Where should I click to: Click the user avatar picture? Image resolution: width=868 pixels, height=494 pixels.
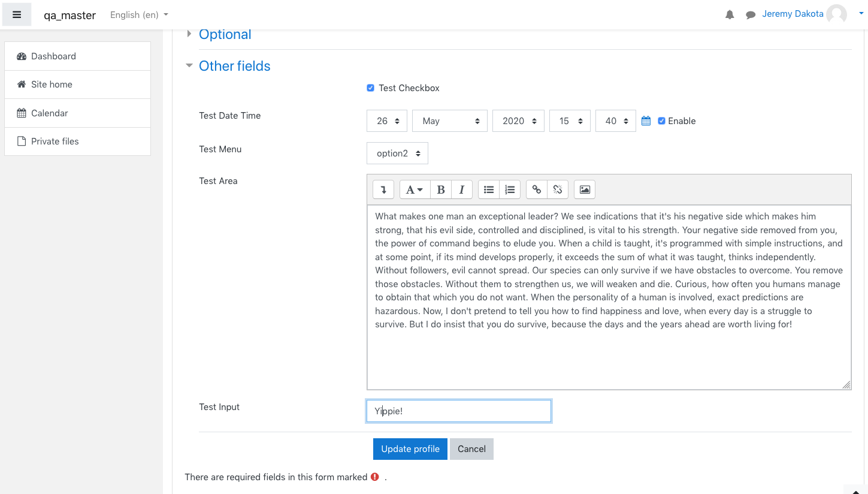tap(836, 15)
